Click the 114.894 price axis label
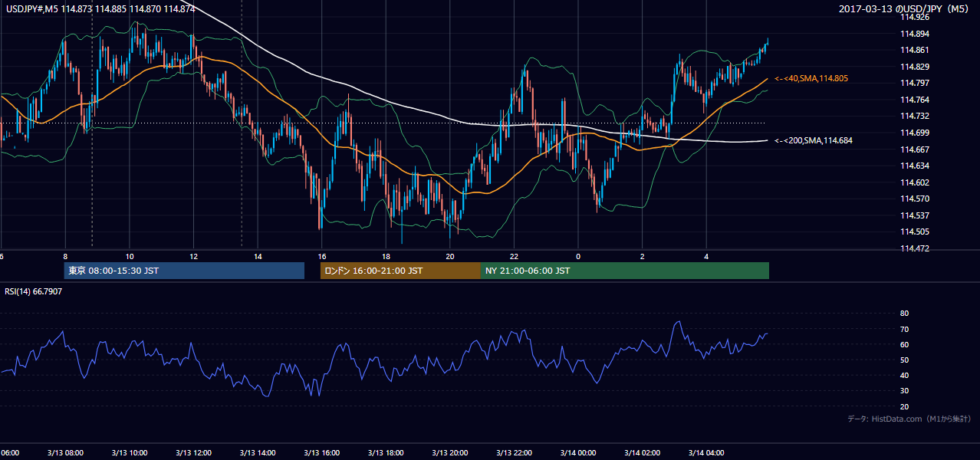 tap(913, 34)
